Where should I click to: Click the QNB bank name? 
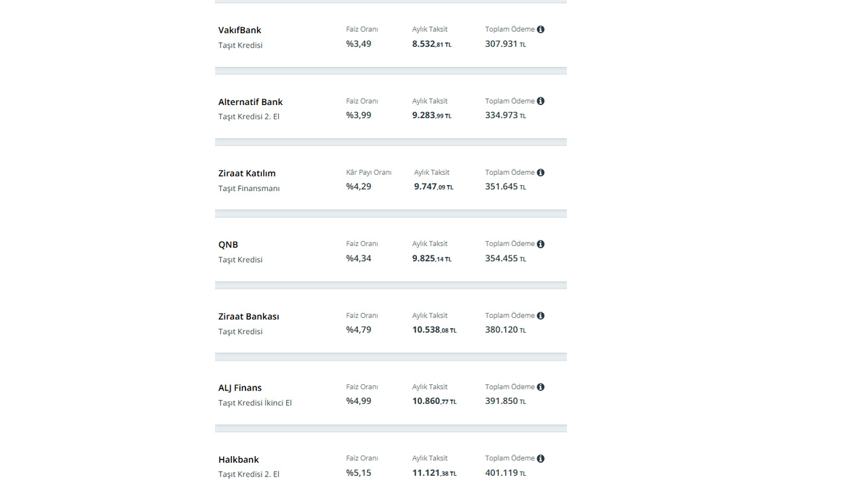click(x=228, y=245)
